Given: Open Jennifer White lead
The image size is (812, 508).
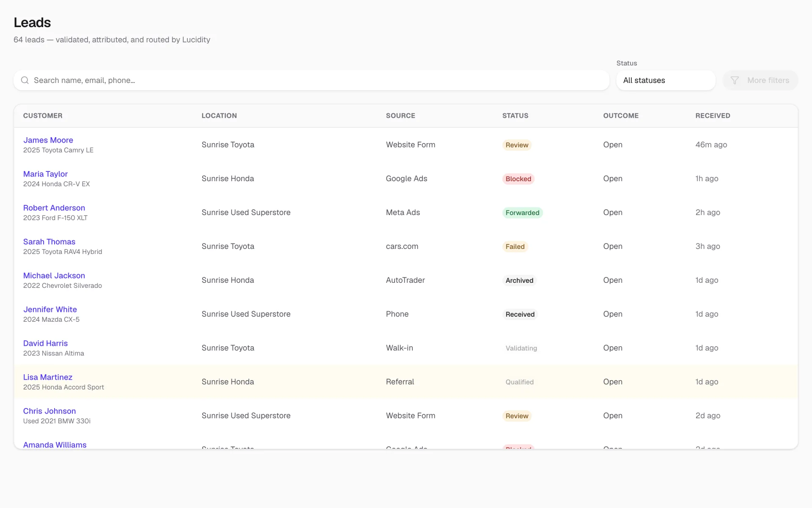Looking at the screenshot, I should (50, 309).
